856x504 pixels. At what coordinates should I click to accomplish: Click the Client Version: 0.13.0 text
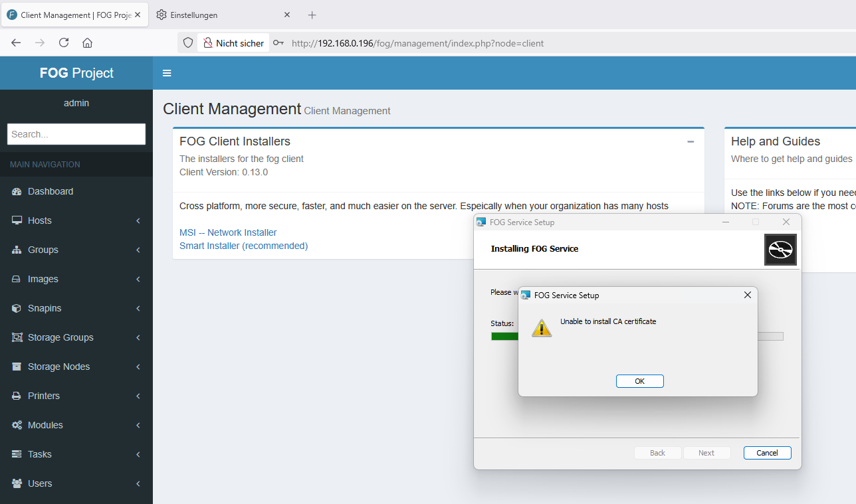pyautogui.click(x=223, y=172)
